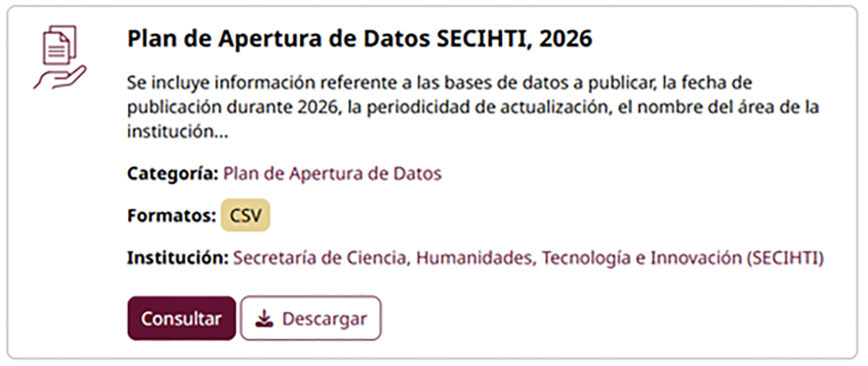Click the truncated "institución..." description ending
Image resolution: width=868 pixels, height=366 pixels.
point(176,133)
